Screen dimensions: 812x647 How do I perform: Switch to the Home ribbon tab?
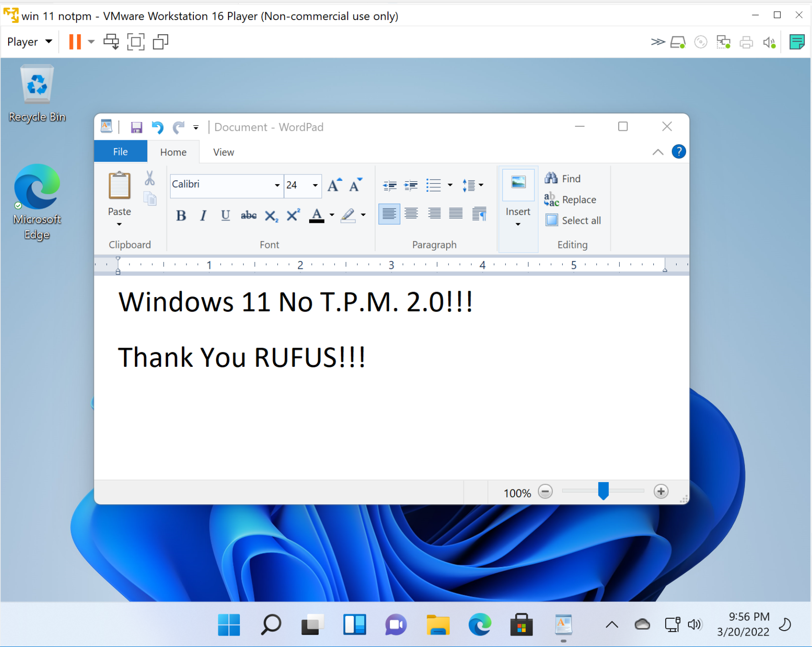173,152
